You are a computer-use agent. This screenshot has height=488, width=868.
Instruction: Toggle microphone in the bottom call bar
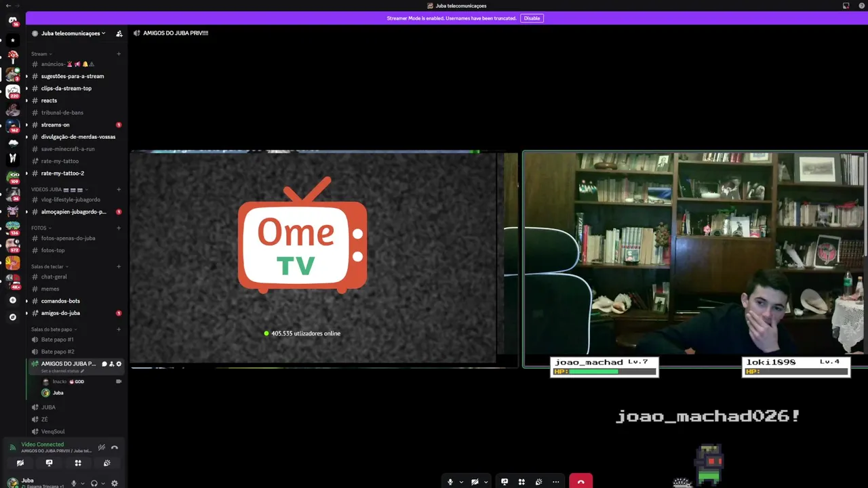(450, 482)
